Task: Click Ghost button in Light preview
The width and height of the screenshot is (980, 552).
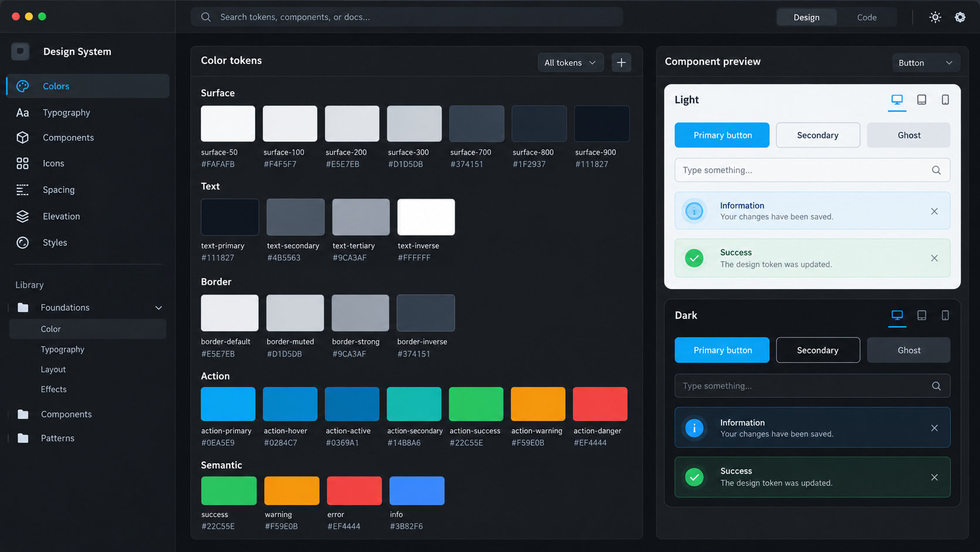Action: pyautogui.click(x=908, y=135)
